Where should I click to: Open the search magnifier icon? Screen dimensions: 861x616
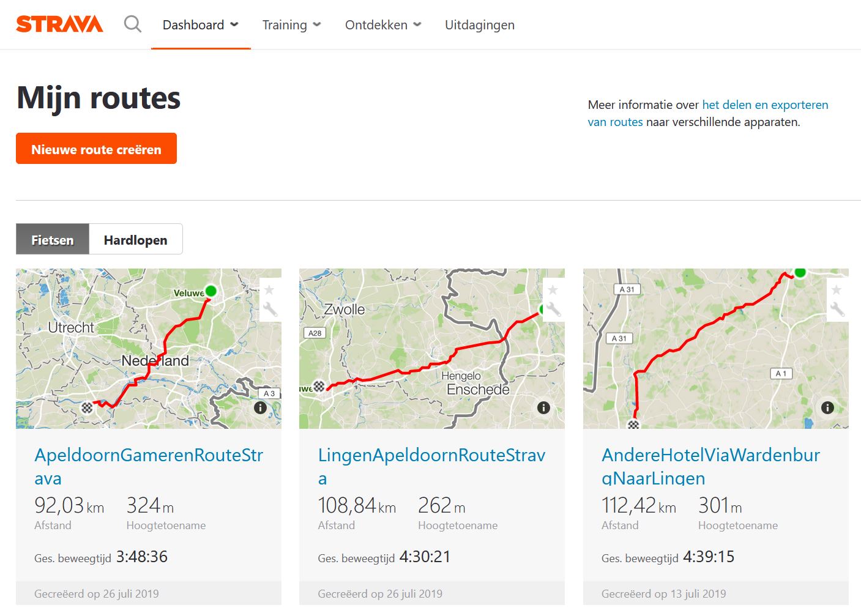[133, 24]
